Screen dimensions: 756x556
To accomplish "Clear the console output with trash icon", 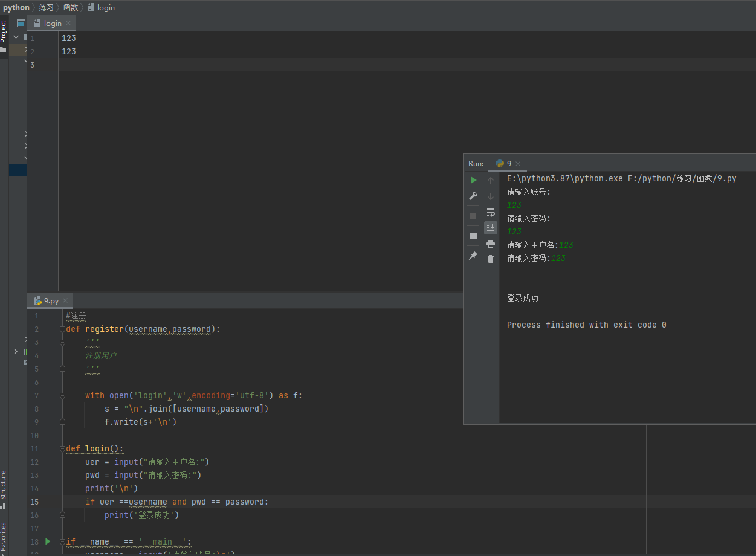I will point(490,260).
